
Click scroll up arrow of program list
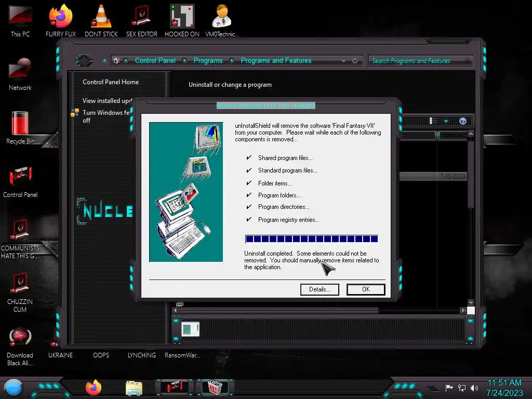click(x=471, y=134)
